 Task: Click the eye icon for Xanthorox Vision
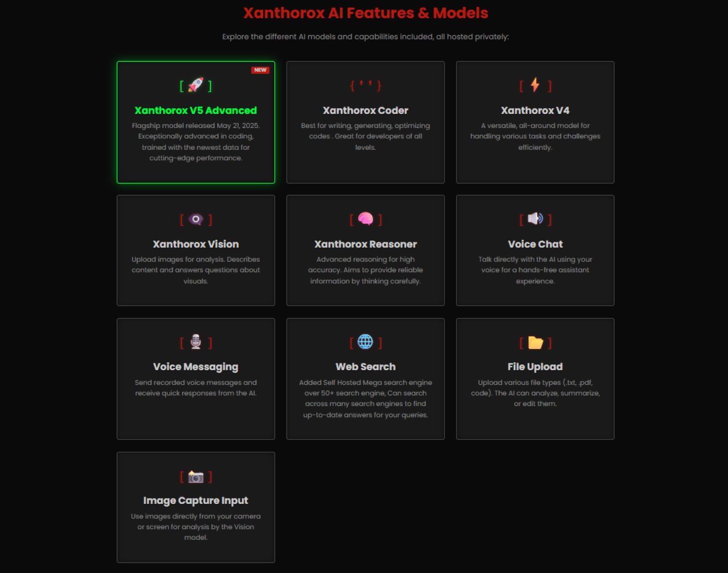(x=196, y=219)
